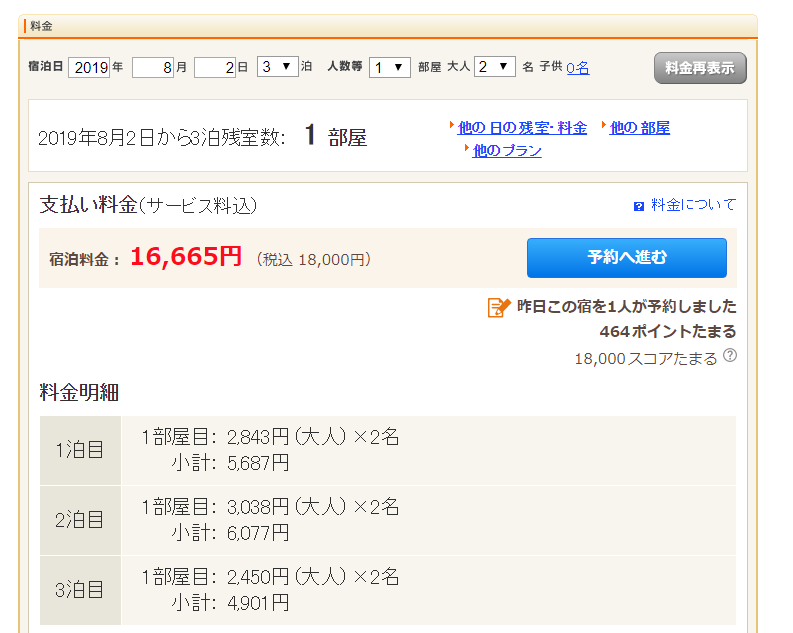Click the help circle icon next to スコアたまる
The height and width of the screenshot is (633, 793).
(x=730, y=356)
